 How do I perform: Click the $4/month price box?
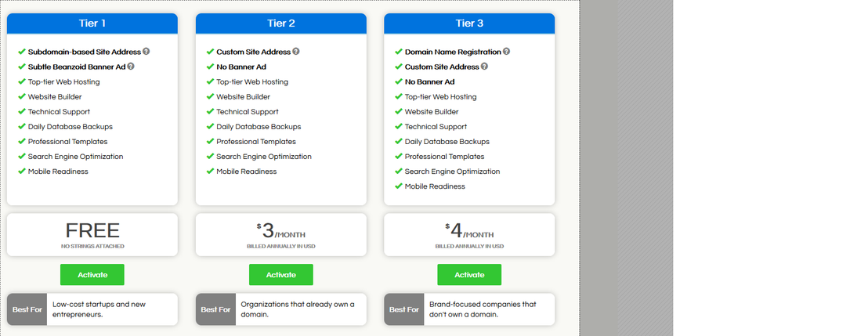click(469, 234)
